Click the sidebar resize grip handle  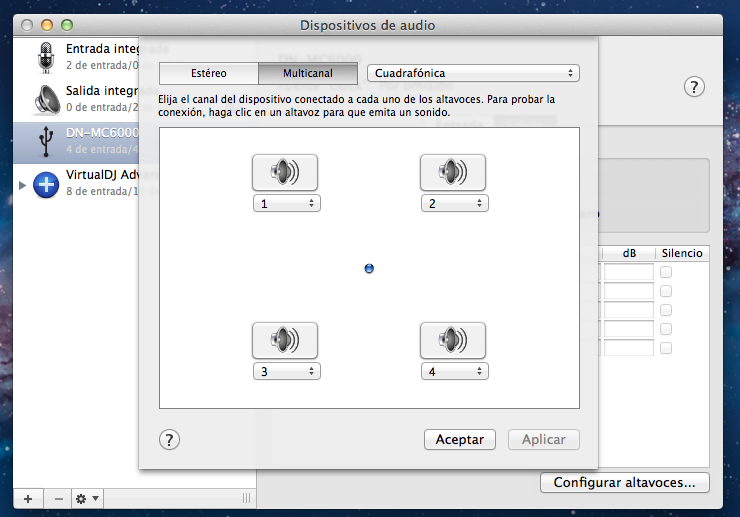(246, 499)
